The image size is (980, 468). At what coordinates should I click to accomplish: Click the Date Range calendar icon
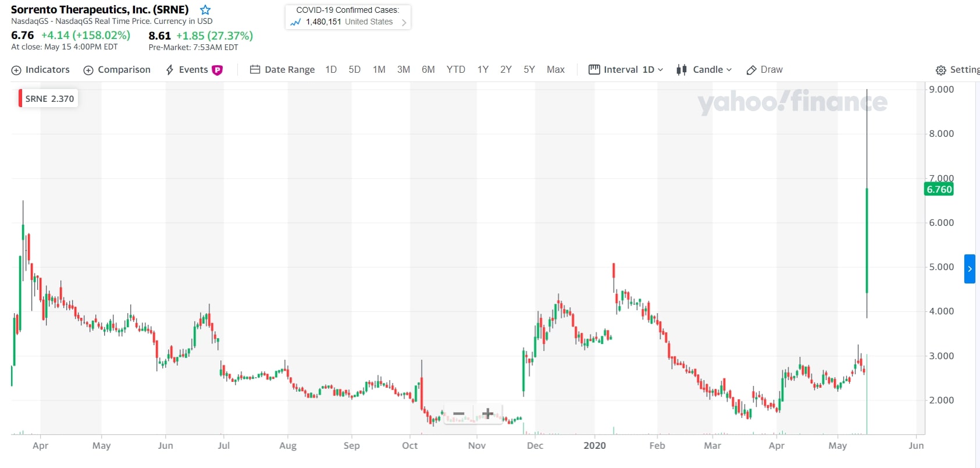point(255,70)
